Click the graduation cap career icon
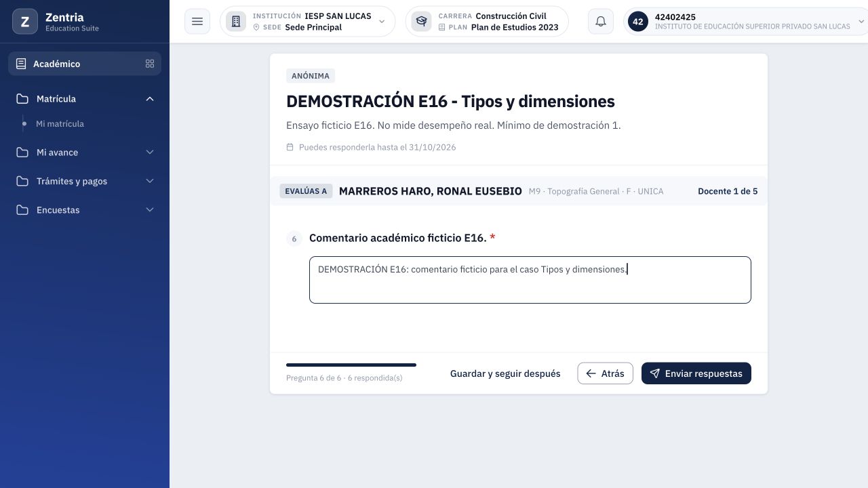The image size is (868, 488). (422, 22)
